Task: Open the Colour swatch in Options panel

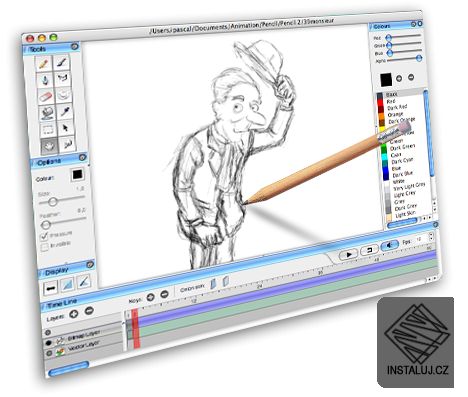Action: [77, 175]
